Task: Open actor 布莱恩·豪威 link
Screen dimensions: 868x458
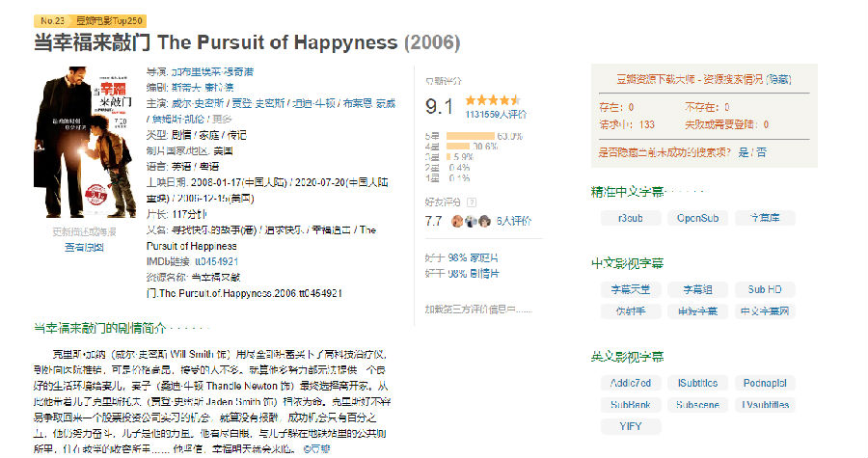Action: (369, 103)
